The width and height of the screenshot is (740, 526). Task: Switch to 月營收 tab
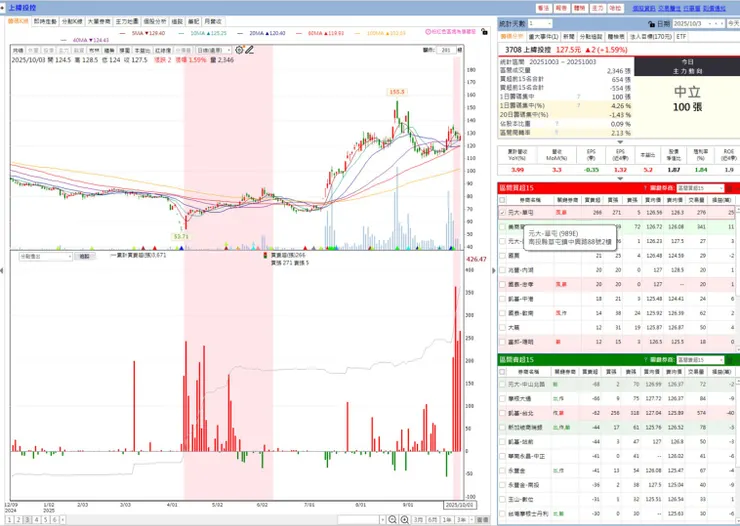213,21
